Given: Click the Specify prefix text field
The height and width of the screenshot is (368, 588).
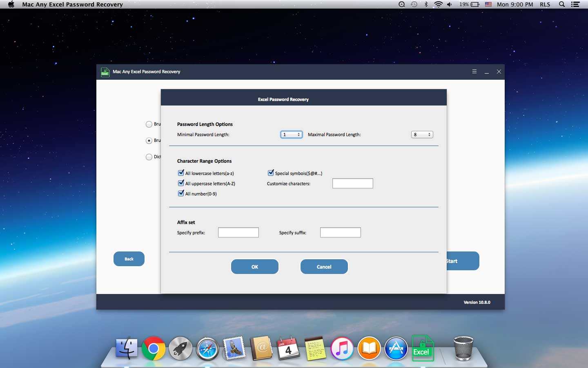Looking at the screenshot, I should click(238, 233).
